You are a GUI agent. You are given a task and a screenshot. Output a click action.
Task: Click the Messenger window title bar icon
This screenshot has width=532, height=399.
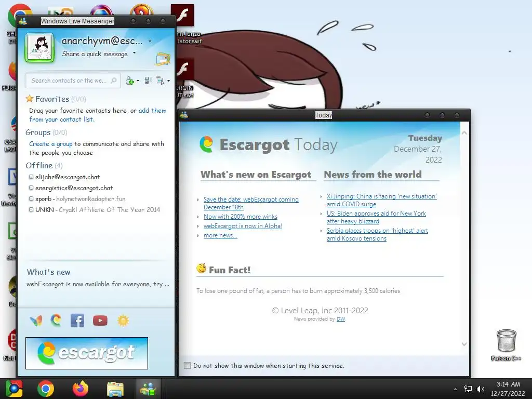23,21
